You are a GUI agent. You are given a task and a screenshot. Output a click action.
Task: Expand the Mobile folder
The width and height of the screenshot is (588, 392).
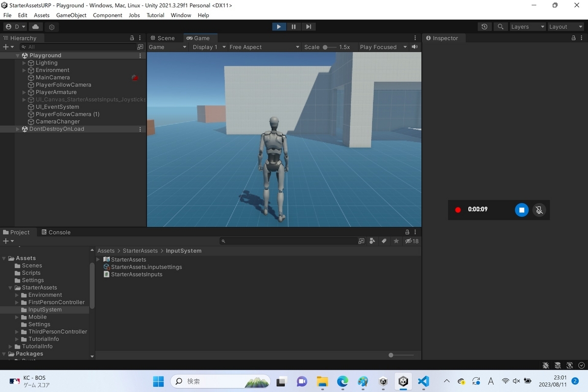coord(17,317)
